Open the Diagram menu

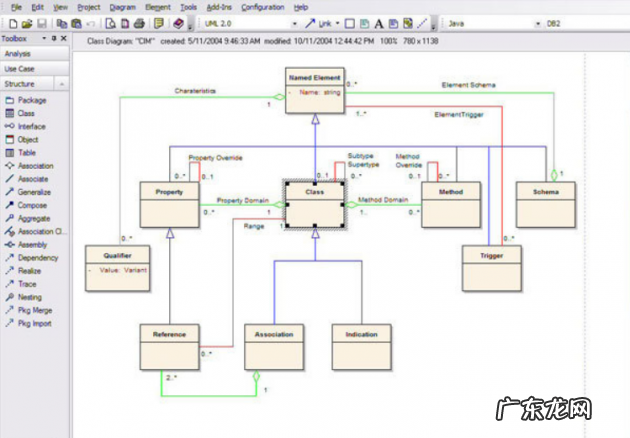click(122, 7)
